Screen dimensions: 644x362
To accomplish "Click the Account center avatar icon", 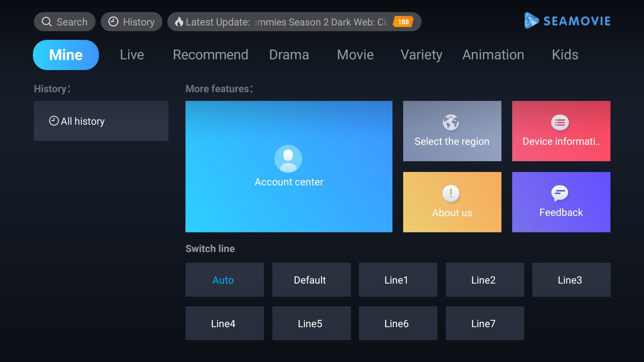I will tap(288, 159).
